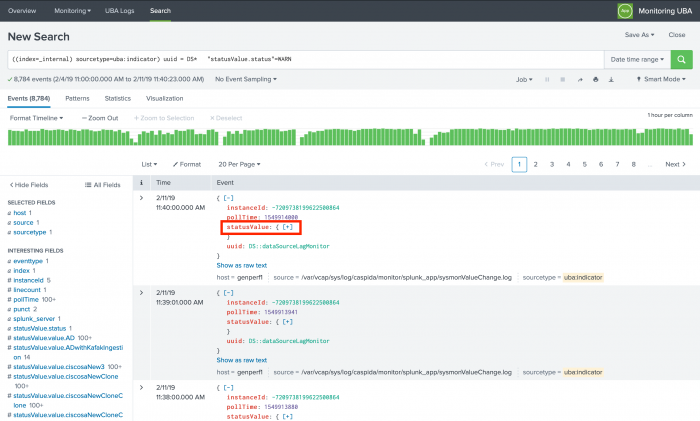Image resolution: width=700 pixels, height=421 pixels.
Task: Open the Monitoring menu
Action: click(72, 11)
